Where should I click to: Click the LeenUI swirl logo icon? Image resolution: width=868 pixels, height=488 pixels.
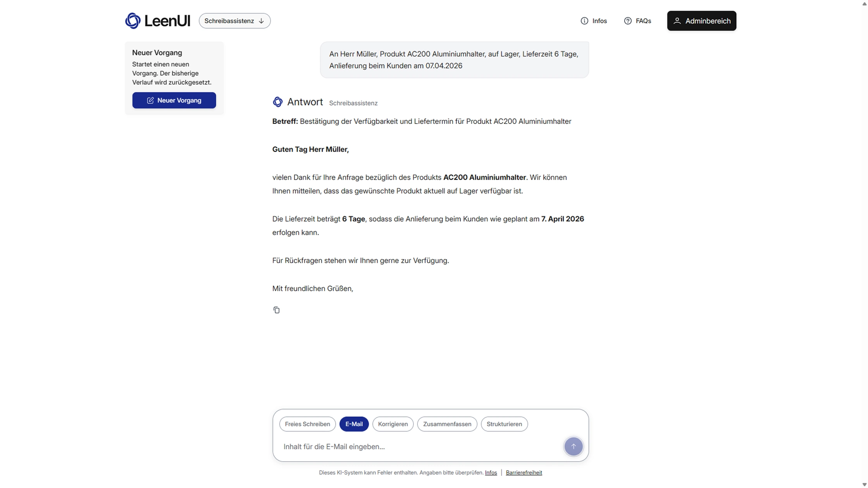pyautogui.click(x=133, y=21)
